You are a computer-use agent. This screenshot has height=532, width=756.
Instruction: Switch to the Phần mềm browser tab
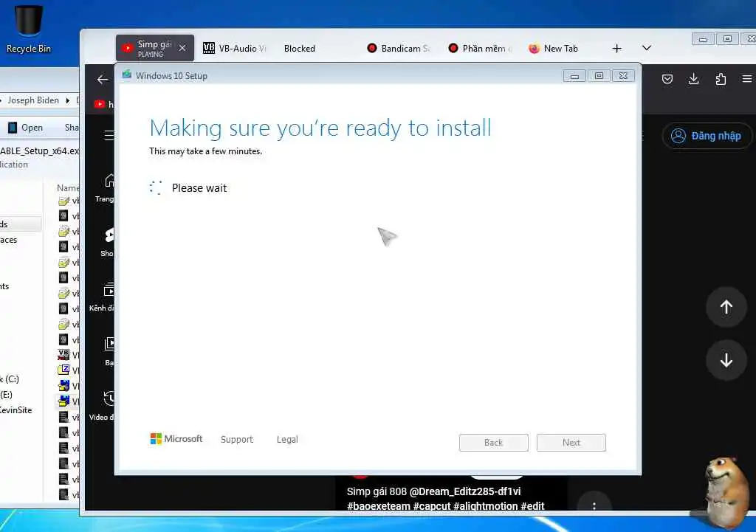point(480,48)
